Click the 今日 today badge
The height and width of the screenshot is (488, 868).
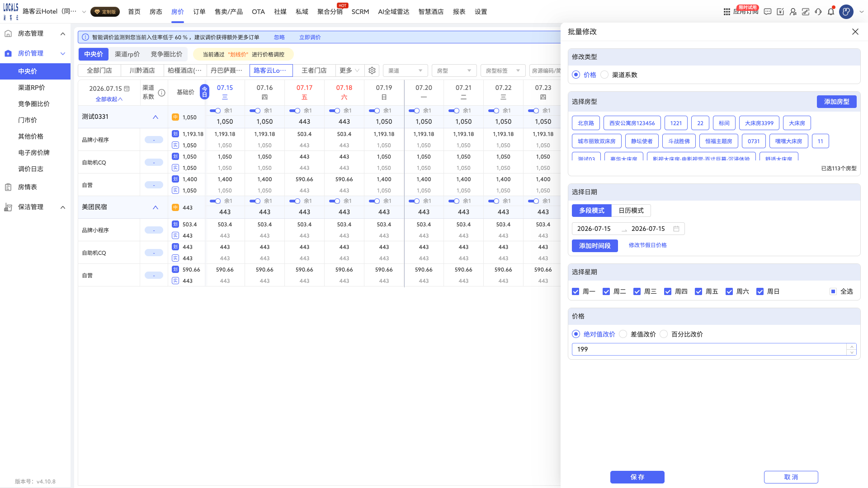click(x=204, y=92)
